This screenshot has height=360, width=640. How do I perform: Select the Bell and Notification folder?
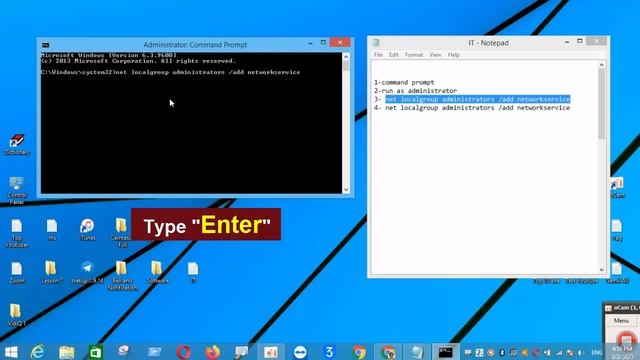pos(122,276)
